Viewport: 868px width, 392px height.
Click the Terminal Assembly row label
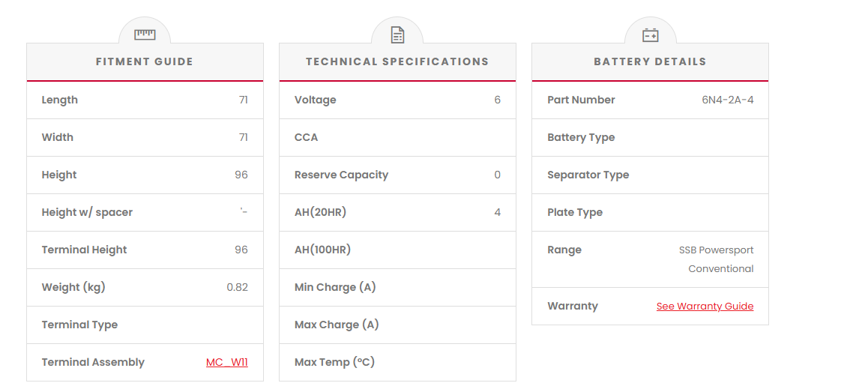[x=93, y=363]
